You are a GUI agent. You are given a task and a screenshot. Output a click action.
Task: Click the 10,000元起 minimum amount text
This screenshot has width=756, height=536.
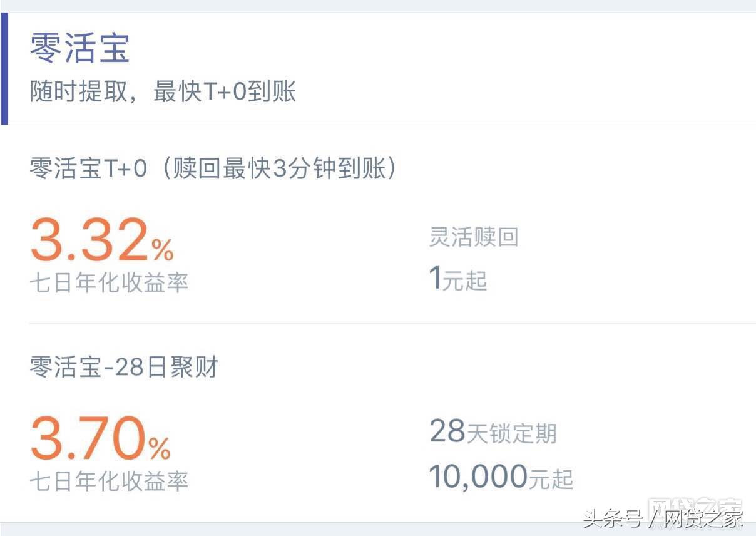click(x=501, y=477)
